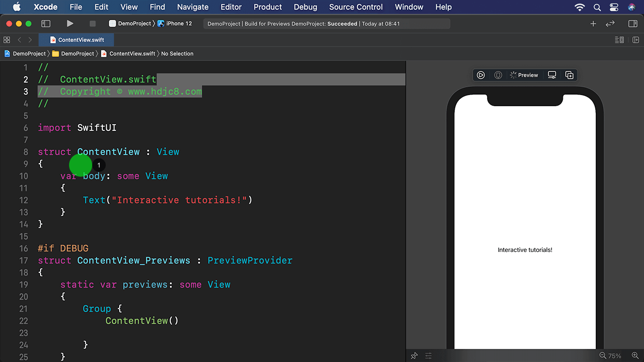Screen dimensions: 644x362
Task: Click 'static var previews: some View' line
Action: [145, 285]
